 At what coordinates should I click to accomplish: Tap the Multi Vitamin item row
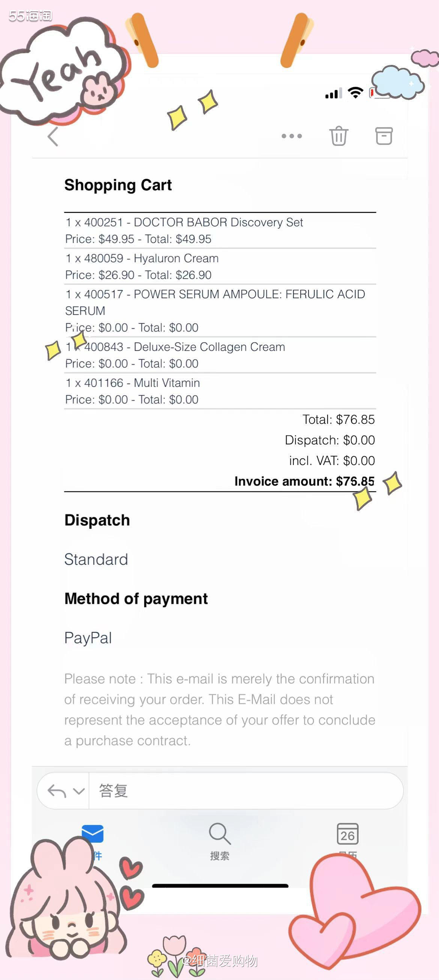tap(220, 391)
